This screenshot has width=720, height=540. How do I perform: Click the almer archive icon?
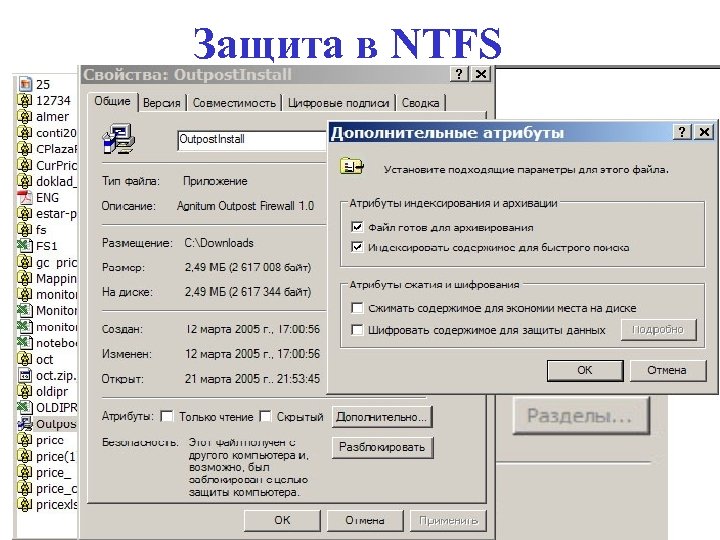24,116
